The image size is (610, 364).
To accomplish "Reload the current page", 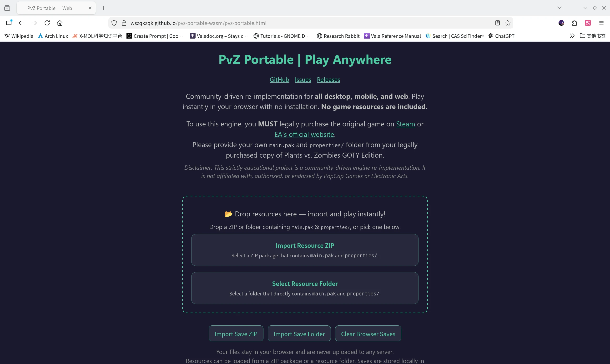I will coord(47,23).
